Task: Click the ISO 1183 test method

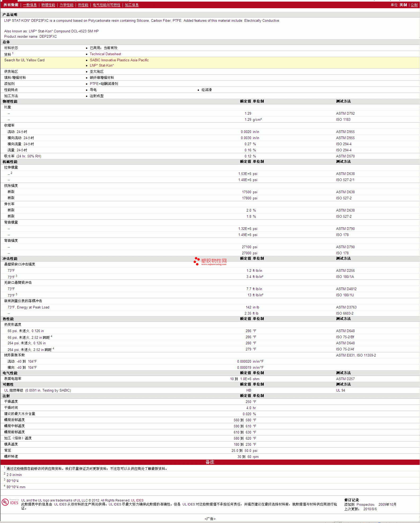Action: point(343,119)
